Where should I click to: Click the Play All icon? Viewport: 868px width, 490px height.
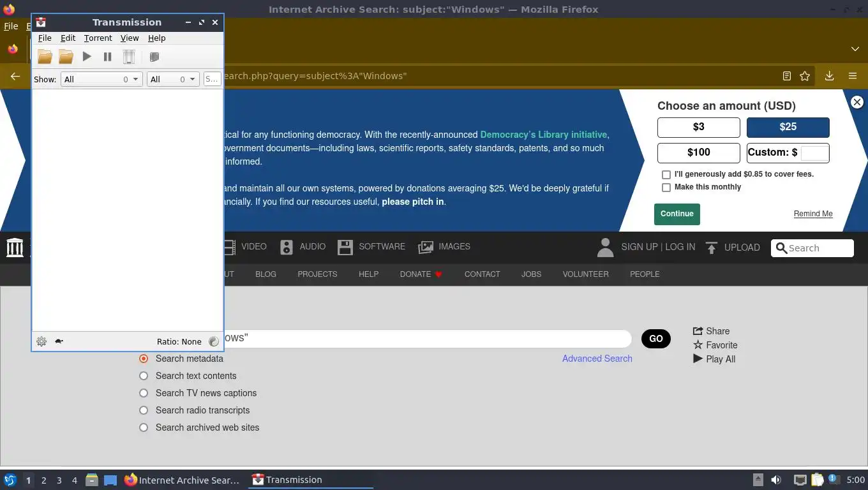coord(698,359)
